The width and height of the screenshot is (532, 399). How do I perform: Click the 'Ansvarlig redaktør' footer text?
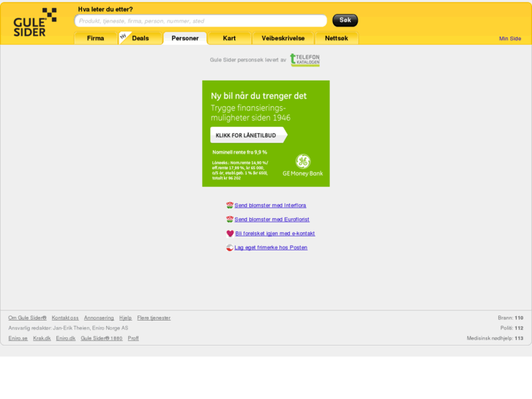click(68, 328)
